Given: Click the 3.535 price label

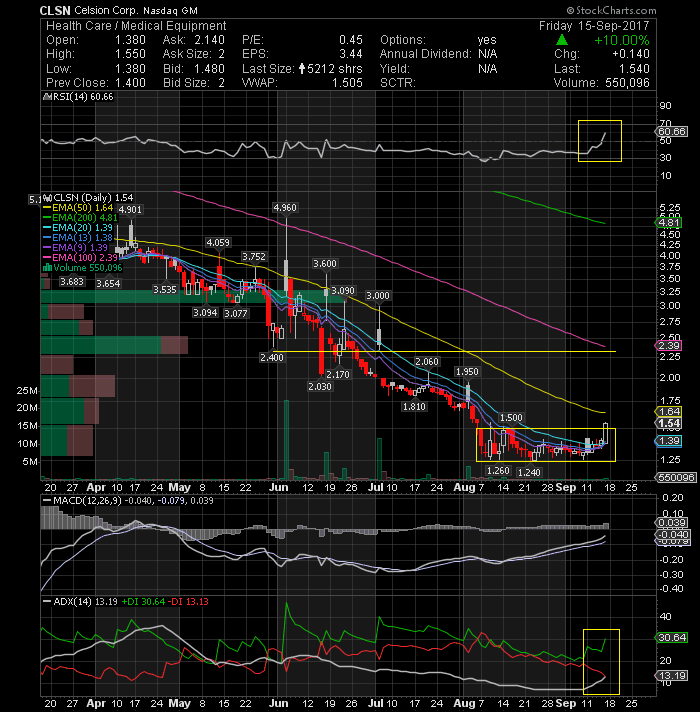Looking at the screenshot, I should coord(165,289).
